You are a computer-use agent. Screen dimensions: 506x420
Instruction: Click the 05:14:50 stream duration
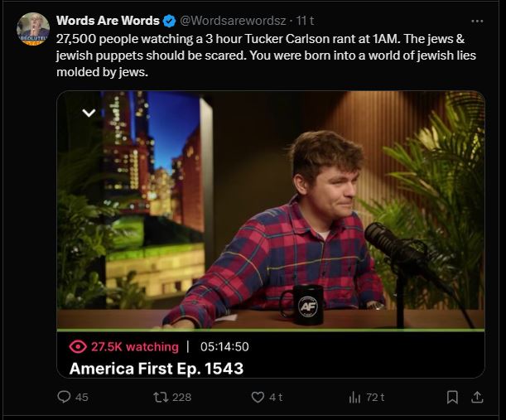point(224,347)
